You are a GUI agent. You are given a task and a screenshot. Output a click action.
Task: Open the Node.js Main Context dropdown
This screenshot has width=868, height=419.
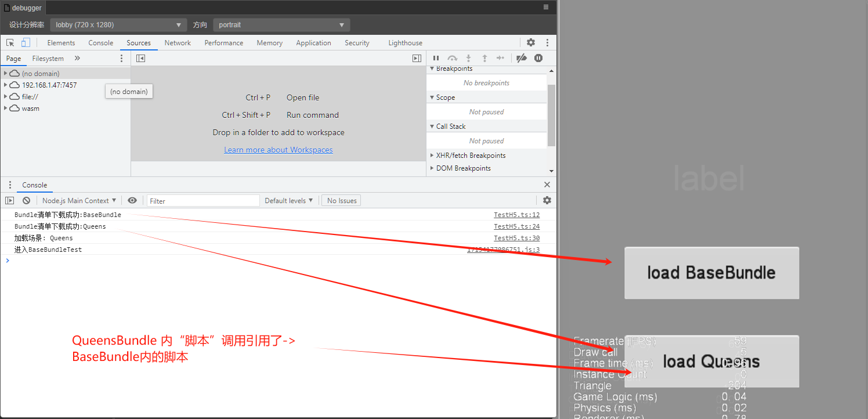(79, 200)
